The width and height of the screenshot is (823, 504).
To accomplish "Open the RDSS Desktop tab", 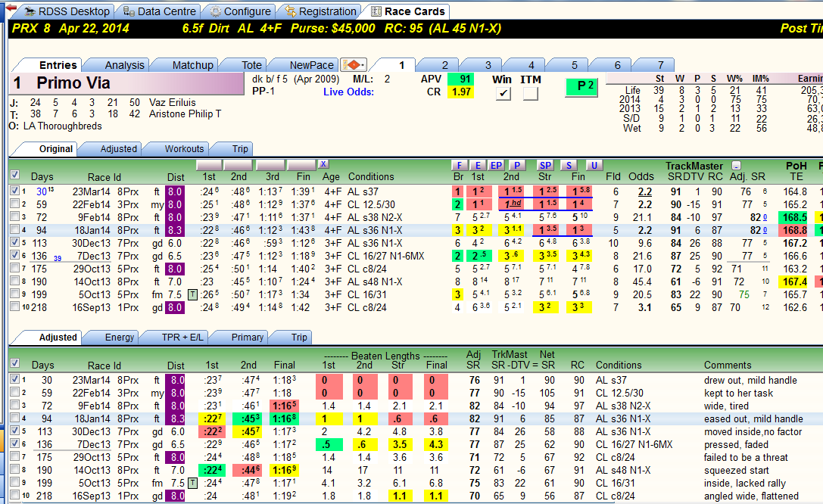I will pyautogui.click(x=67, y=11).
